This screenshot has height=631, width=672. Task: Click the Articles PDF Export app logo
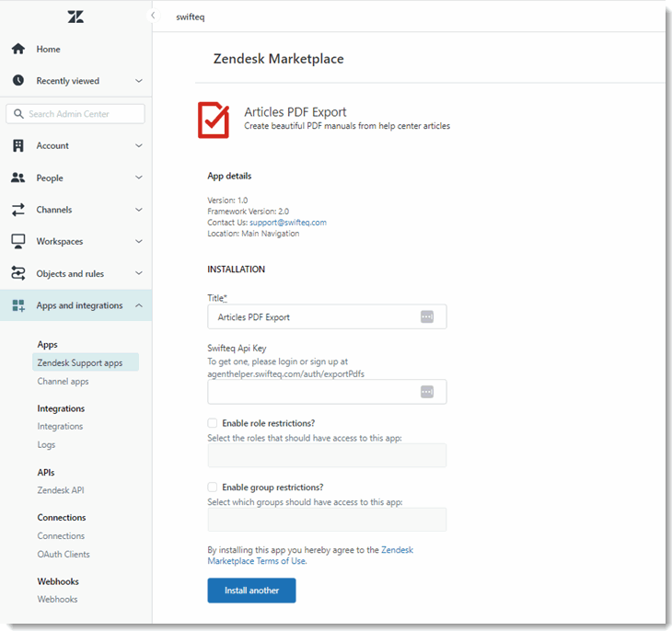coord(214,120)
